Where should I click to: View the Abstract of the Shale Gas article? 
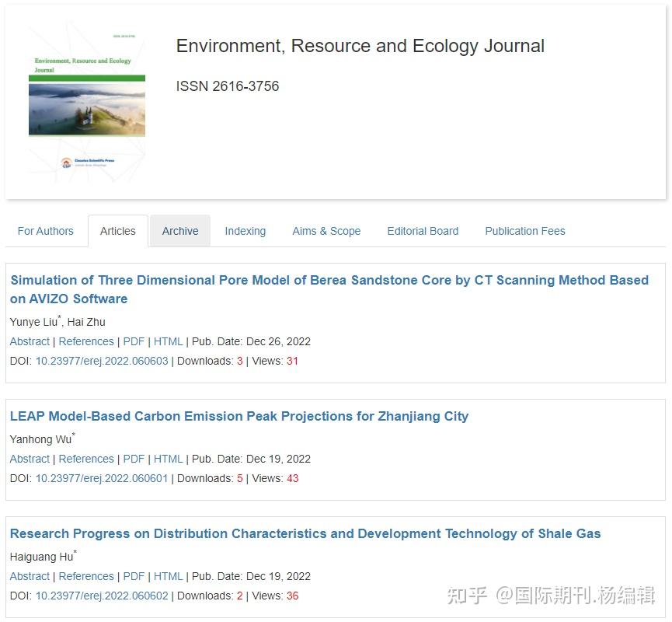click(30, 576)
